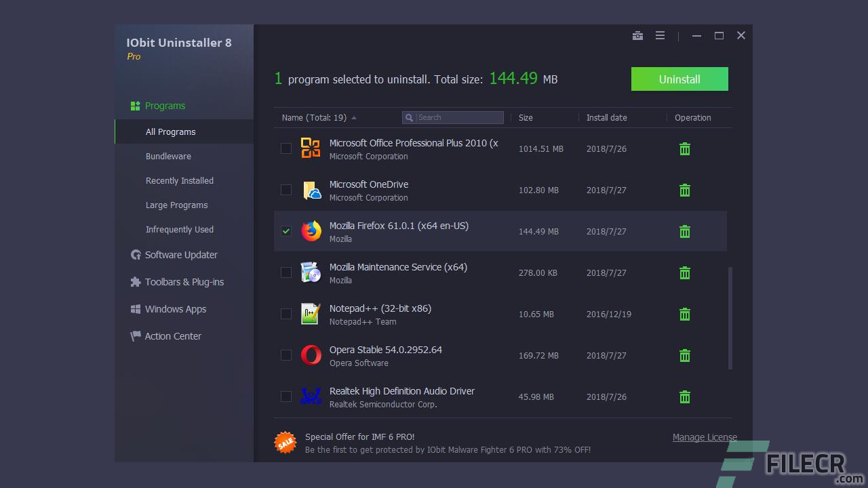Open the Programs section

pyautogui.click(x=165, y=106)
